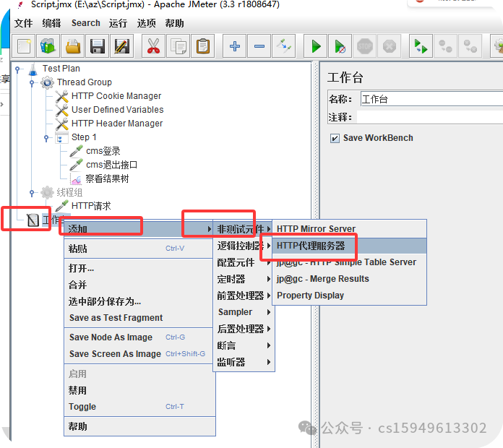Toggle the Save WorkBench checkbox
Viewport: 503px width, 448px height.
pyautogui.click(x=335, y=138)
